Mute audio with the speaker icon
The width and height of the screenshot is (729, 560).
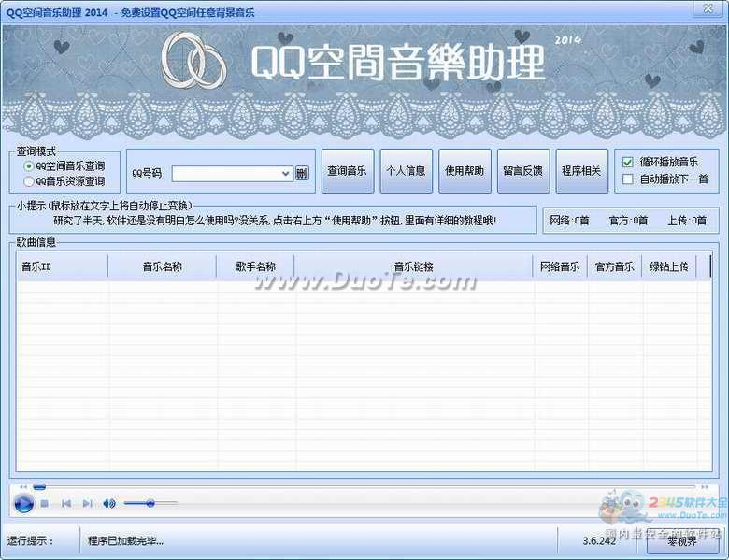[x=109, y=503]
